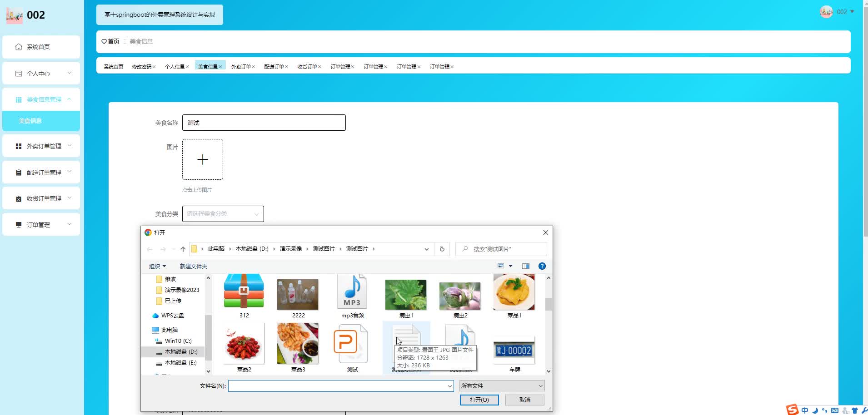Image resolution: width=868 pixels, height=415 pixels.
Task: Switch to the 系统首页 tab
Action: click(113, 67)
